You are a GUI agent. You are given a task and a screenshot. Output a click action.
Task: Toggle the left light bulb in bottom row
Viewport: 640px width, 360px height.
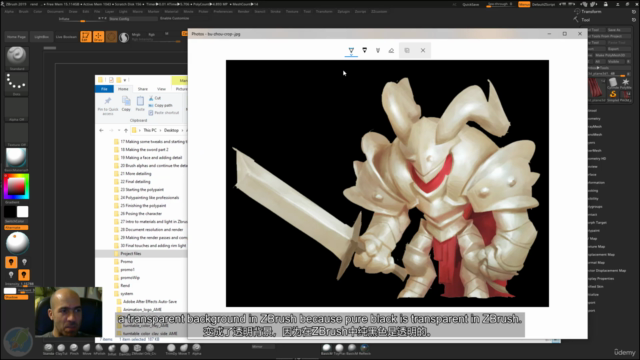(x=11, y=275)
